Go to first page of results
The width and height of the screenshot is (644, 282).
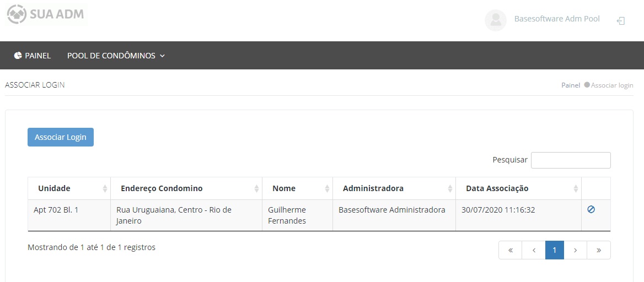point(510,250)
